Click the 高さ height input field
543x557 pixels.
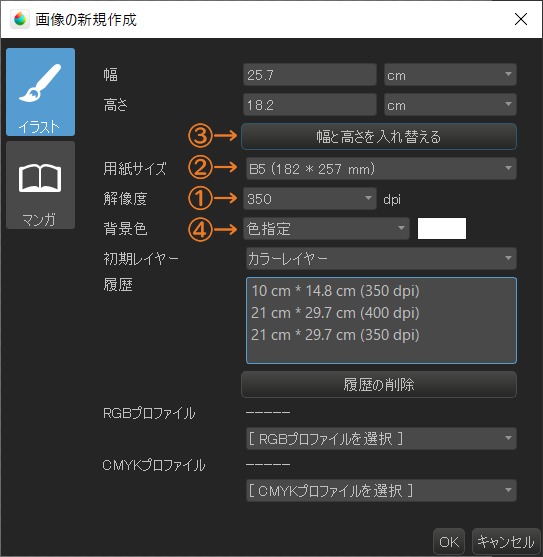click(x=310, y=105)
